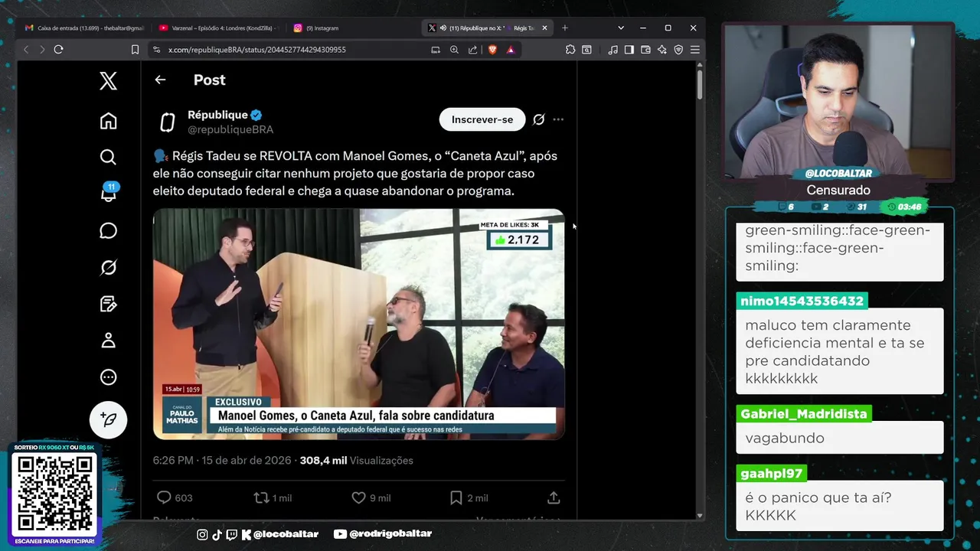Screen dimensions: 980x551
Task: Click chat username gaahpl97
Action: point(772,474)
